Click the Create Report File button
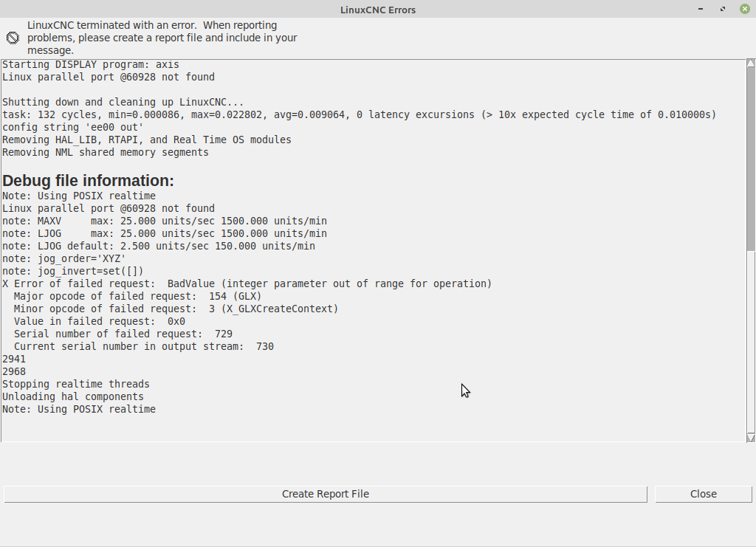The height and width of the screenshot is (547, 756). coord(326,494)
